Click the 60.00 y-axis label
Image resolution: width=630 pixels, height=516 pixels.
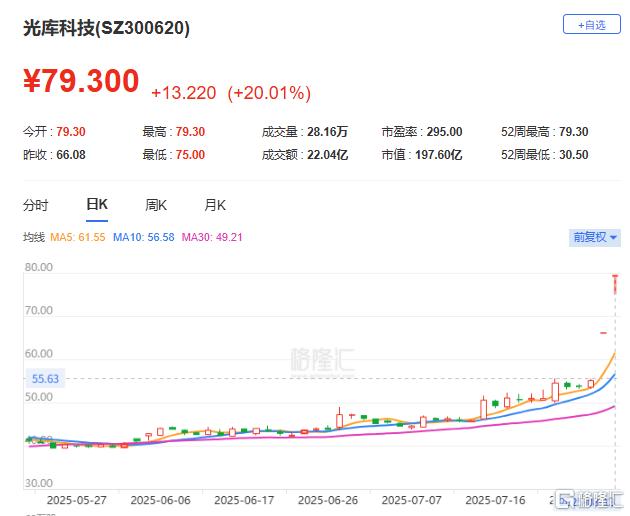(x=39, y=354)
